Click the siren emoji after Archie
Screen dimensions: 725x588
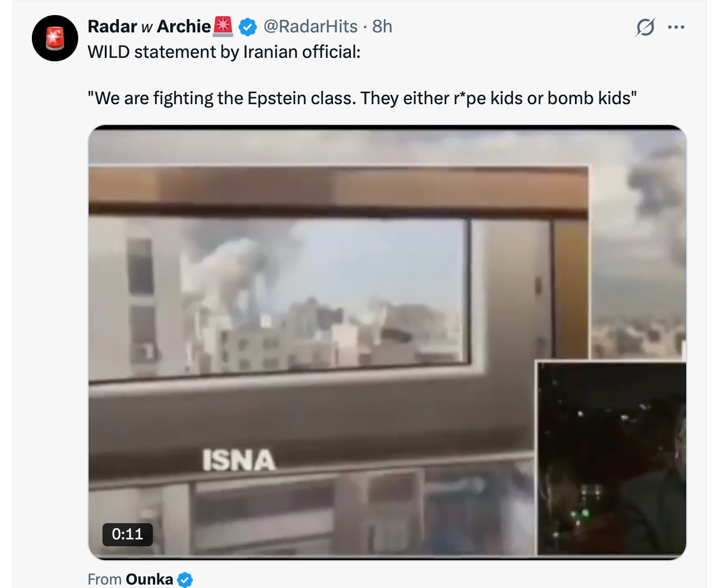click(x=224, y=26)
